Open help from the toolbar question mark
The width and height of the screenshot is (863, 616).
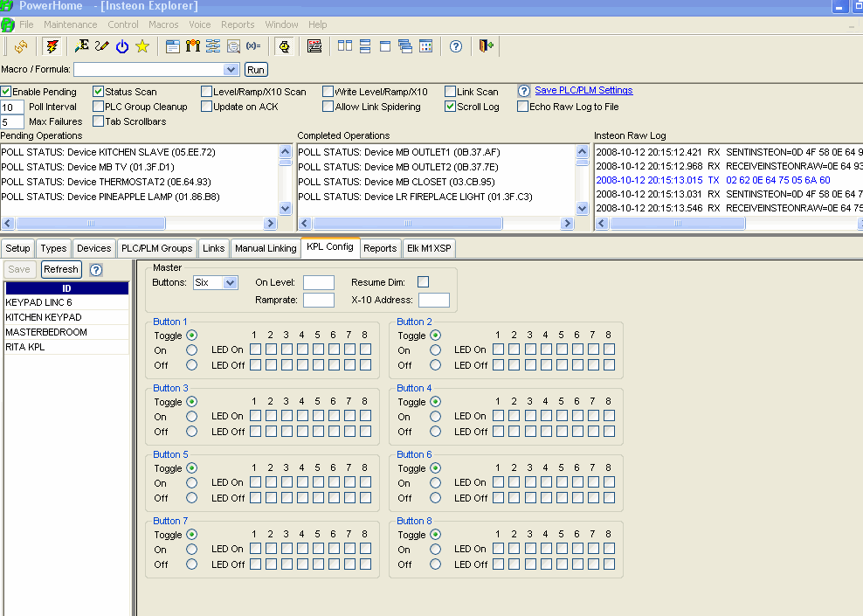(456, 46)
